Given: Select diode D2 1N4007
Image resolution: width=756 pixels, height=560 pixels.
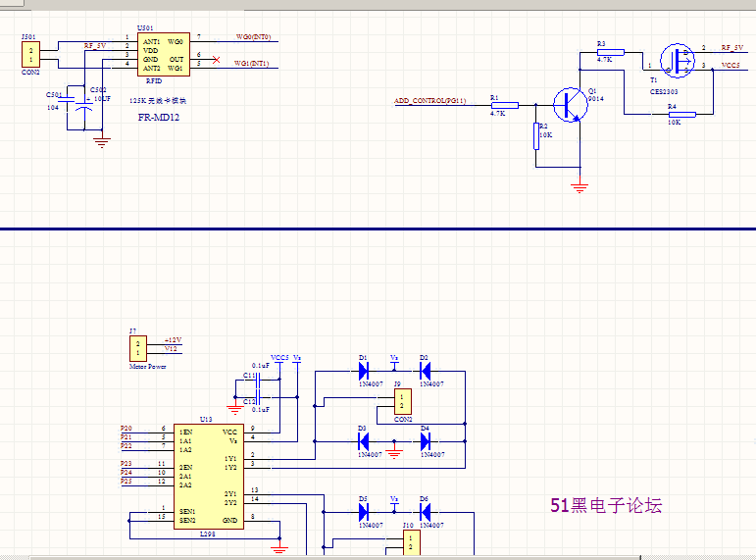Looking at the screenshot, I should (426, 371).
